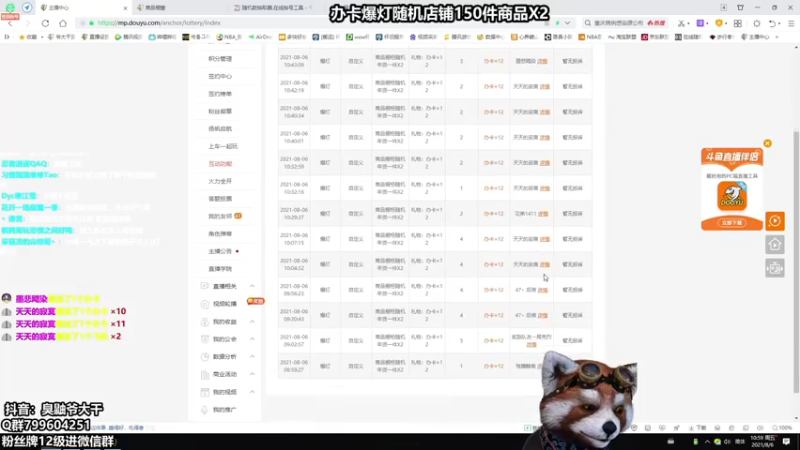Screen dimensions: 800x450
Task: Open the 积分管理 sidebar item
Action: [220, 59]
